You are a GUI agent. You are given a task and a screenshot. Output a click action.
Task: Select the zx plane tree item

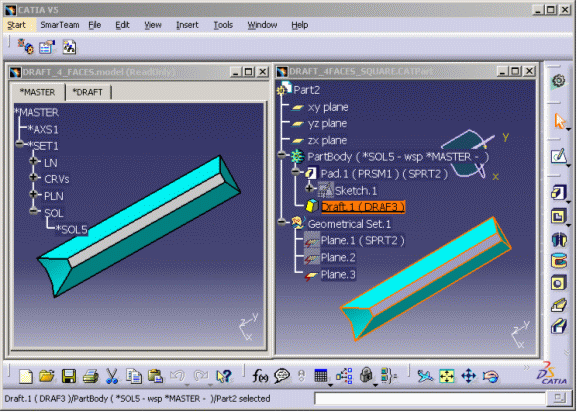point(327,141)
